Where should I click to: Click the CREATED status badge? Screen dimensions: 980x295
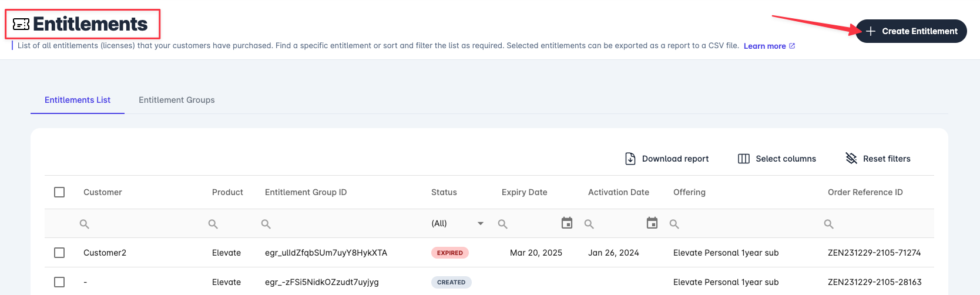(451, 282)
